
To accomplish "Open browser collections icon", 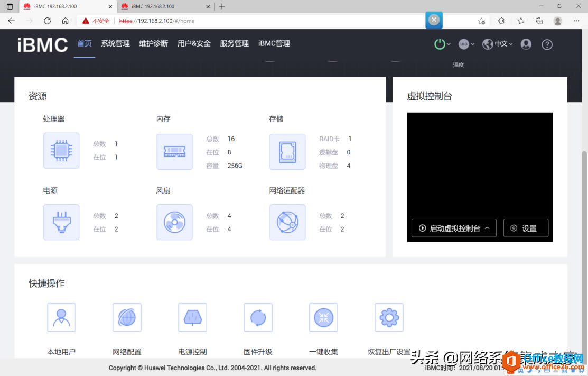I will [539, 21].
